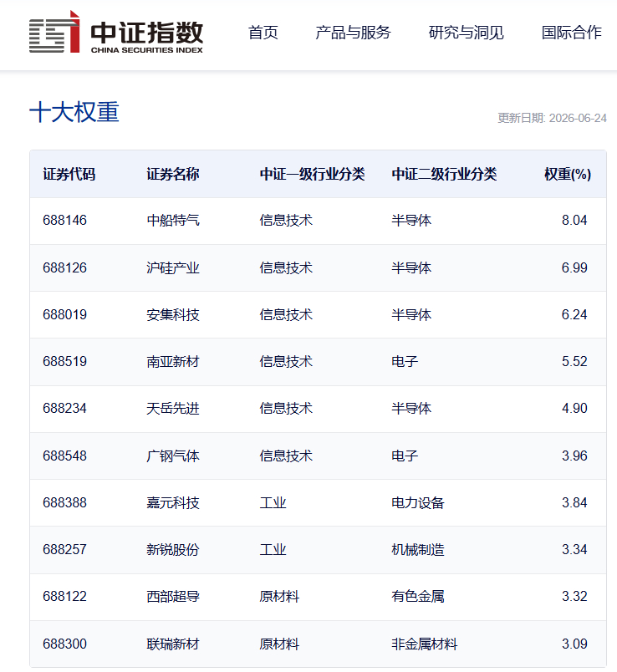Click 半导体 in the 天岳先进 row
The image size is (617, 672).
coord(411,408)
